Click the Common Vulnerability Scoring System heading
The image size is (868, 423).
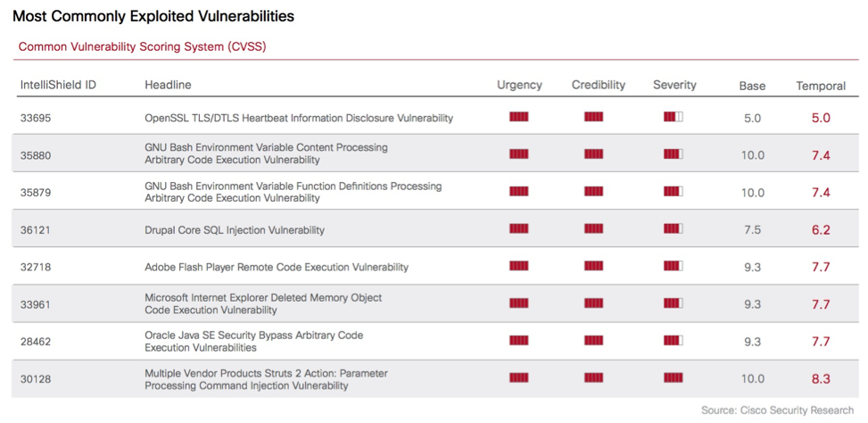click(142, 46)
